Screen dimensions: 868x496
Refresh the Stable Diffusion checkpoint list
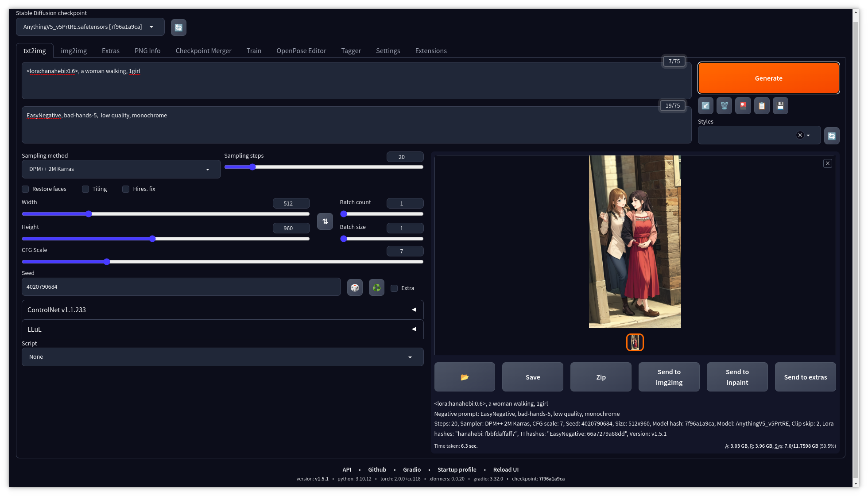coord(178,27)
